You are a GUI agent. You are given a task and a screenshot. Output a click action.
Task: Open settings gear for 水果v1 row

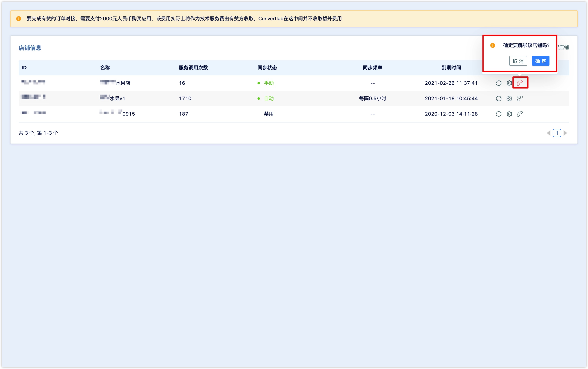pyautogui.click(x=509, y=99)
